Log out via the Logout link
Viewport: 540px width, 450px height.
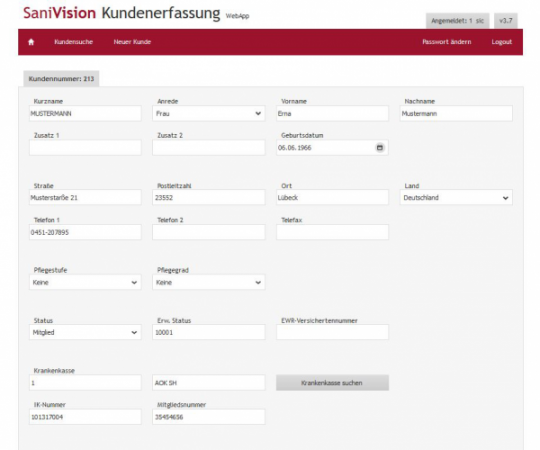(x=501, y=42)
